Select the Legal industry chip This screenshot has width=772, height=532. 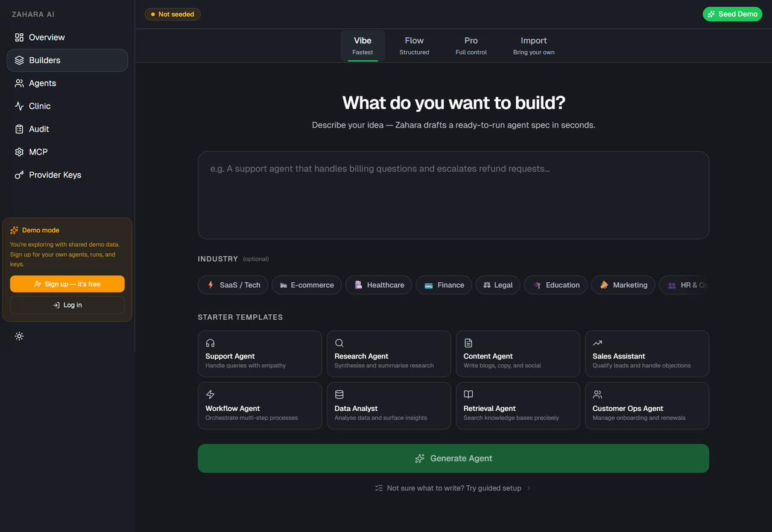tap(498, 285)
